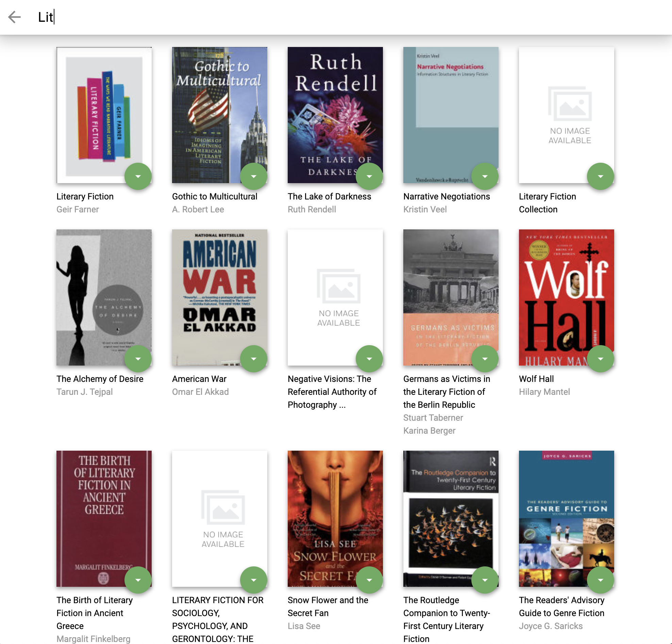Open the 'The Alchemy of Desire' title text

click(100, 379)
